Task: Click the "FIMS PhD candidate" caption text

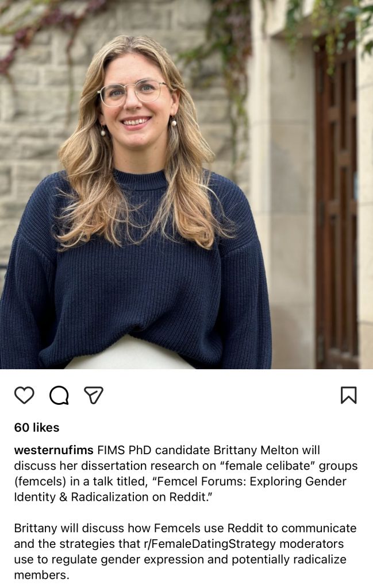Action: (x=153, y=450)
